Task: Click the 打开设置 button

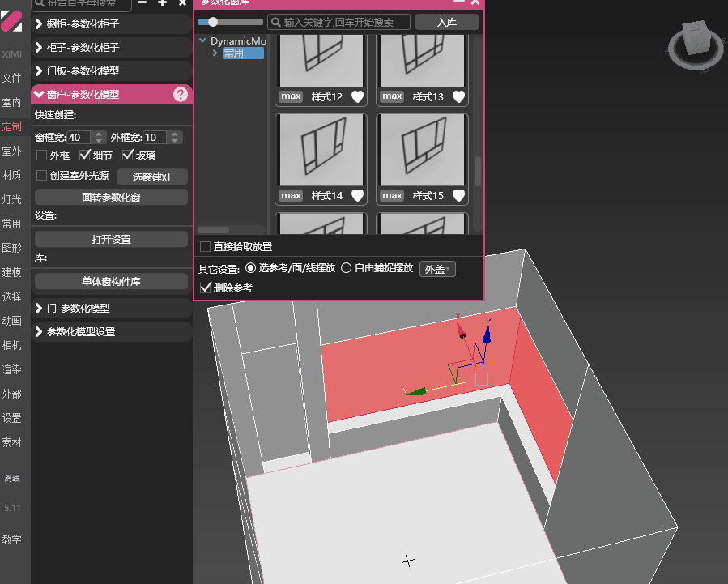Action: click(112, 240)
